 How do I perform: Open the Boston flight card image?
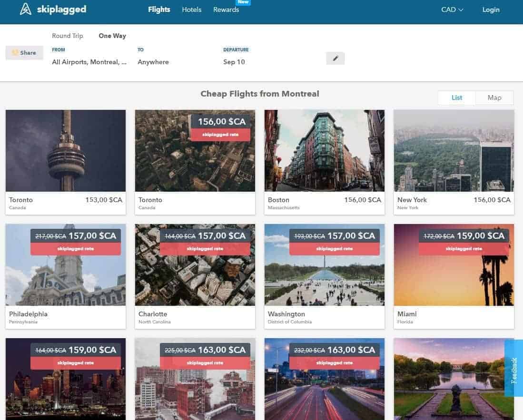click(324, 150)
